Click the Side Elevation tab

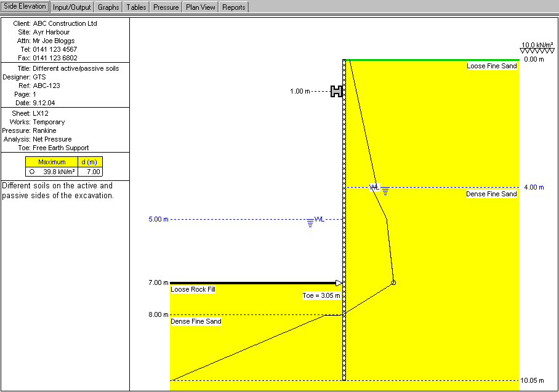point(25,7)
